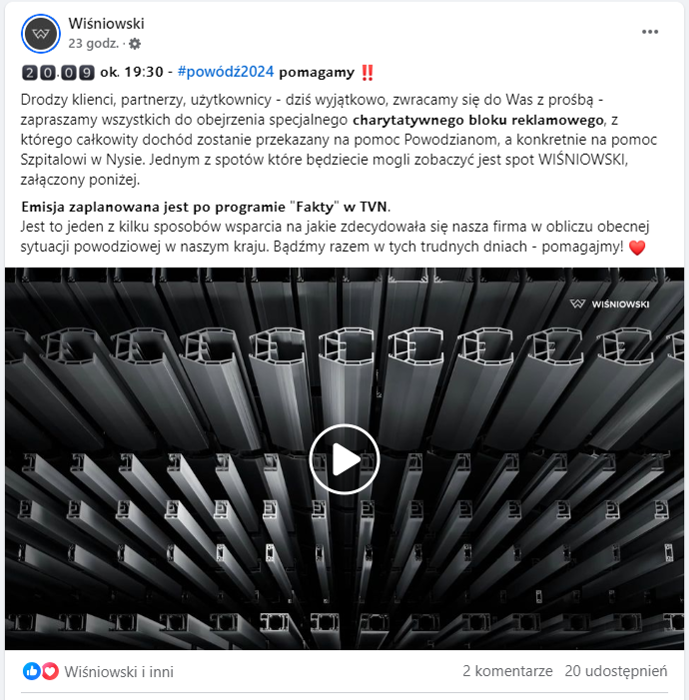Open the Wiśniowski profile avatar
This screenshot has width=689, height=700.
[x=41, y=33]
